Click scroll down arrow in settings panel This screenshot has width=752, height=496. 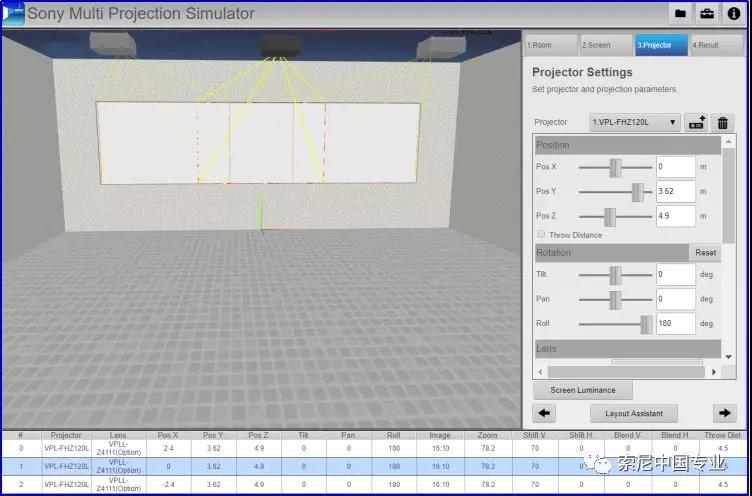(x=728, y=357)
